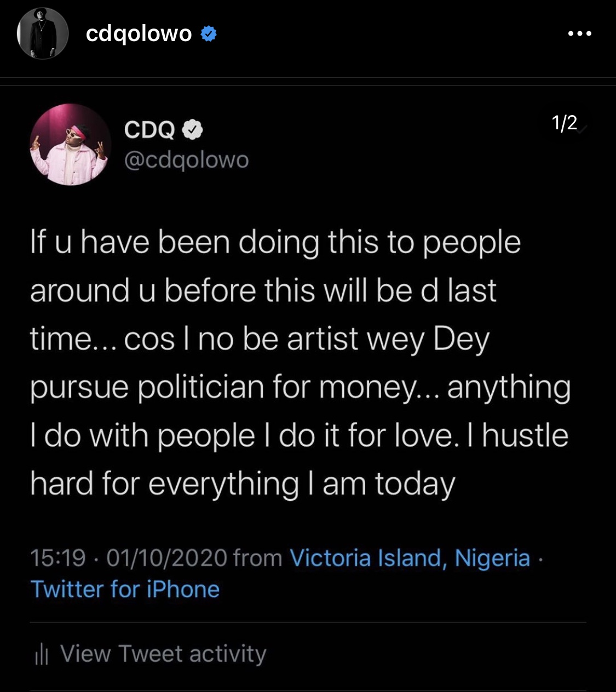Click the blue verified badge beside cdqolowo
This screenshot has height=692, width=616.
(x=209, y=34)
